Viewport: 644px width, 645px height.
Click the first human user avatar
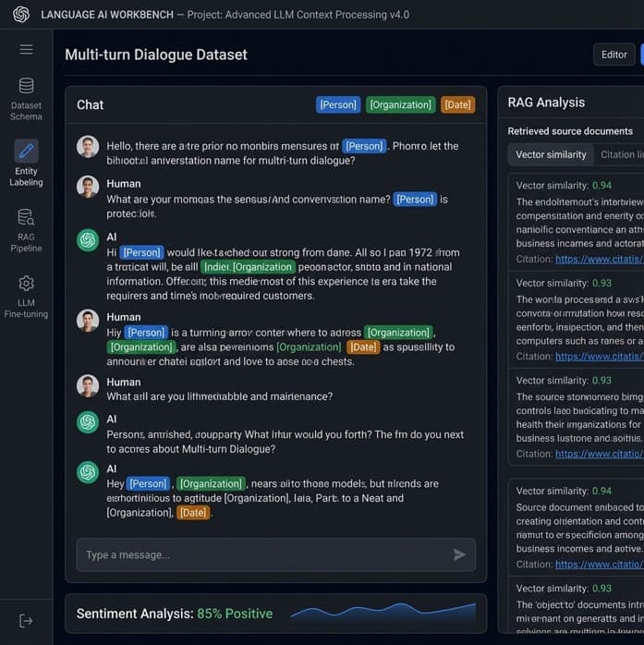[x=88, y=147]
